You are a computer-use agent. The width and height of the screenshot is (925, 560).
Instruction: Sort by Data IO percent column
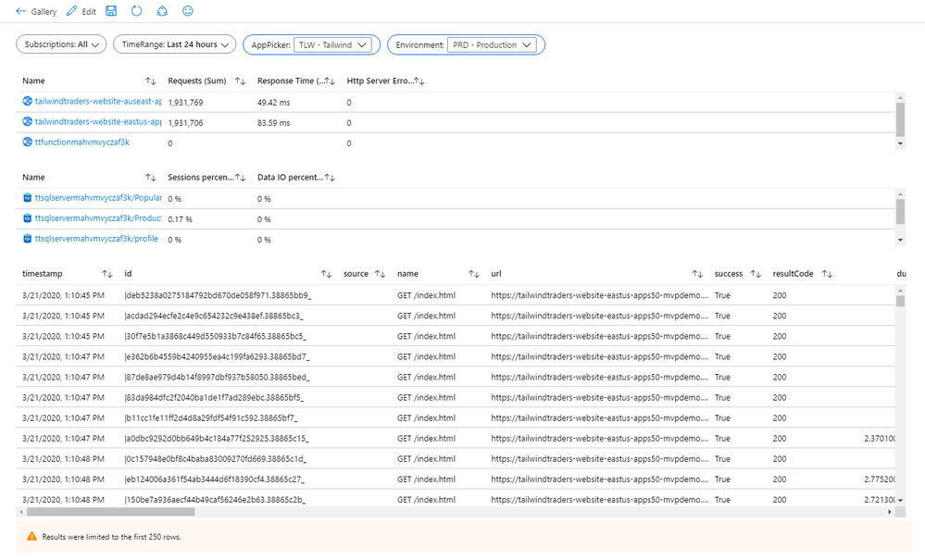[330, 178]
